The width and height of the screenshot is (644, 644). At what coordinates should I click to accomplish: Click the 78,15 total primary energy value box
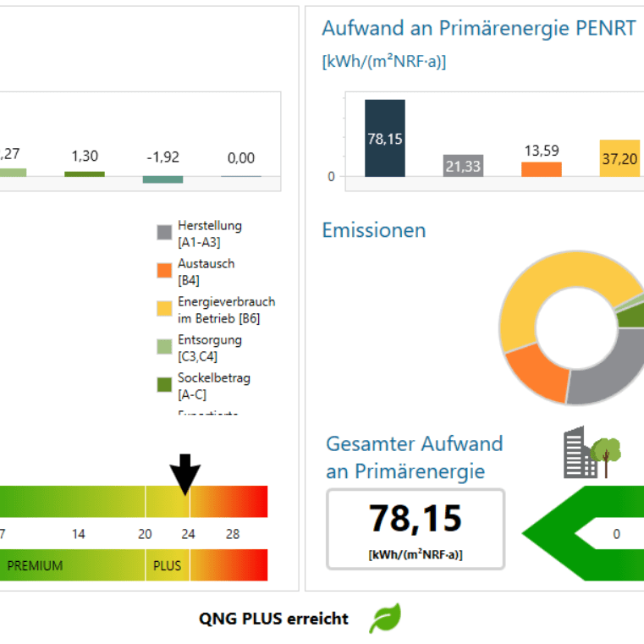click(x=415, y=529)
